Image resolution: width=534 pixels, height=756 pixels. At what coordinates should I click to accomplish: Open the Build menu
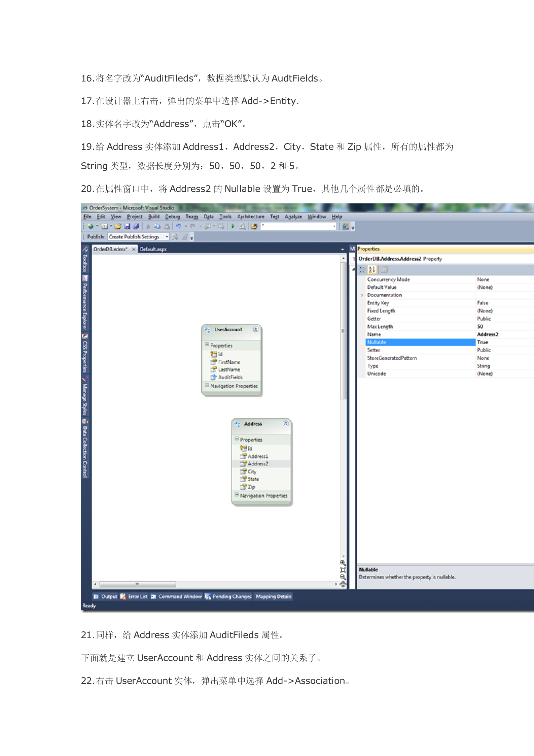[154, 217]
